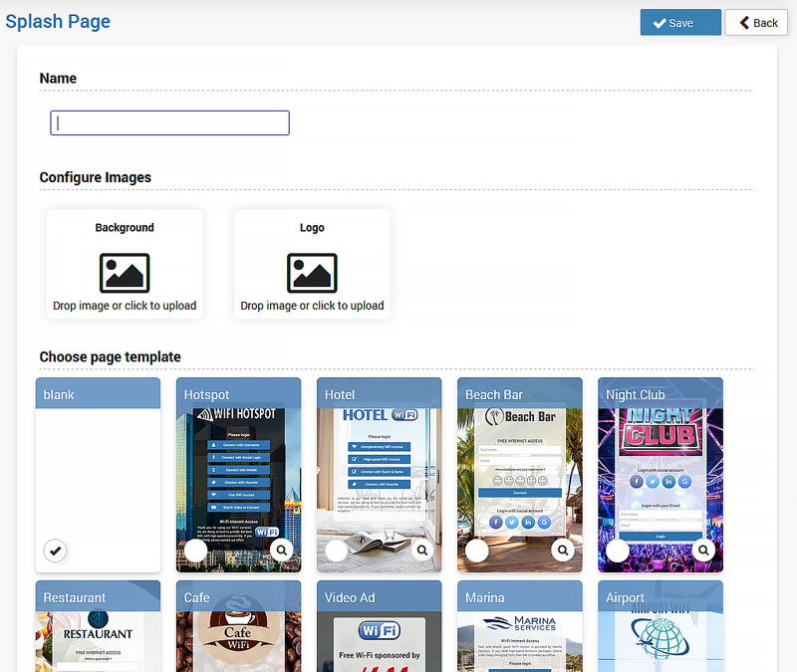Open the Beach Bar template thumbnail
The height and width of the screenshot is (672, 797).
[x=520, y=475]
